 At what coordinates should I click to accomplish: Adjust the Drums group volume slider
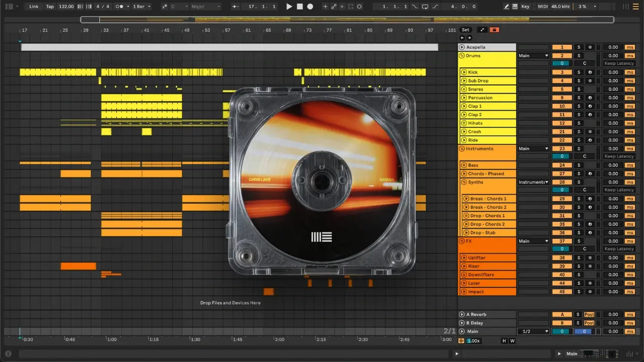click(x=562, y=64)
